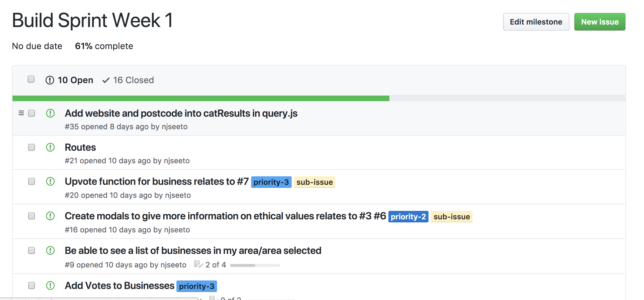Screen dimensions: 644x300
Task: Click open-issue icon beside Upvote function issue
Action: [x=50, y=181]
